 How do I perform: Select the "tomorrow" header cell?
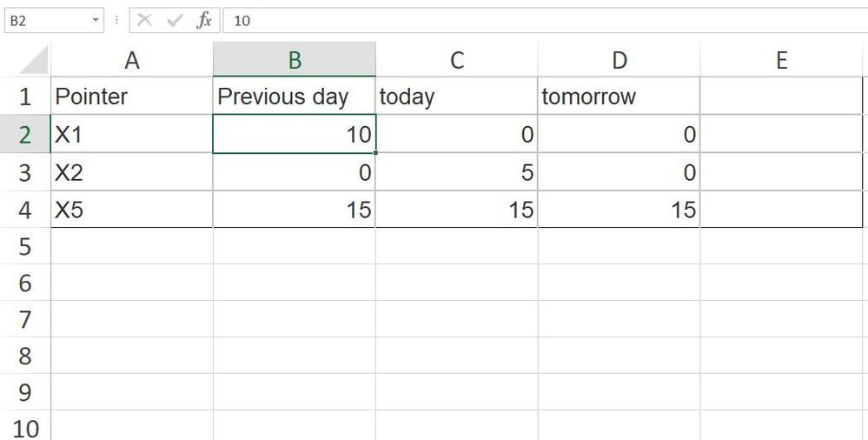[x=619, y=97]
